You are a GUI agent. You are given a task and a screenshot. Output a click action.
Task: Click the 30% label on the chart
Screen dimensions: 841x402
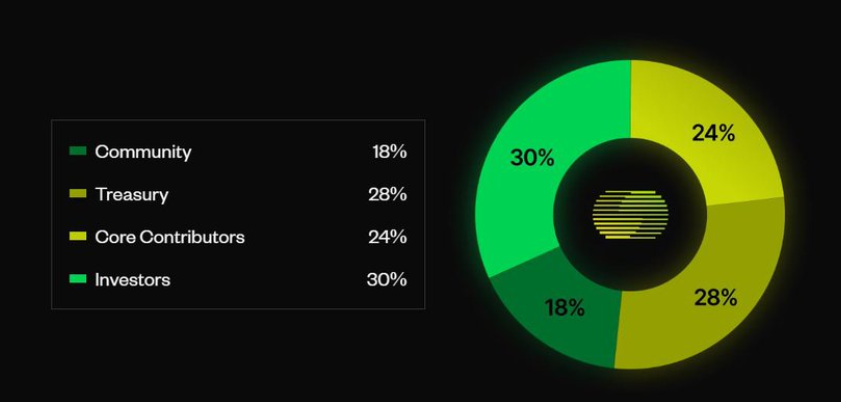(532, 158)
